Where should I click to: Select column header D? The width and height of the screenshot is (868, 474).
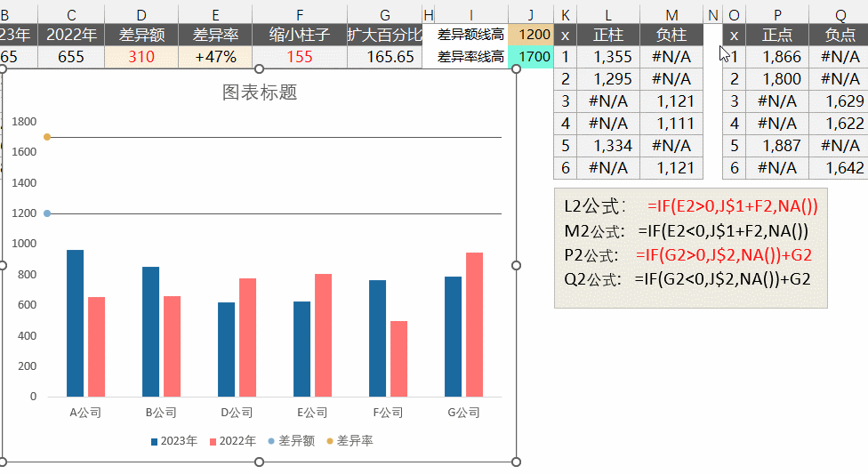(141, 15)
